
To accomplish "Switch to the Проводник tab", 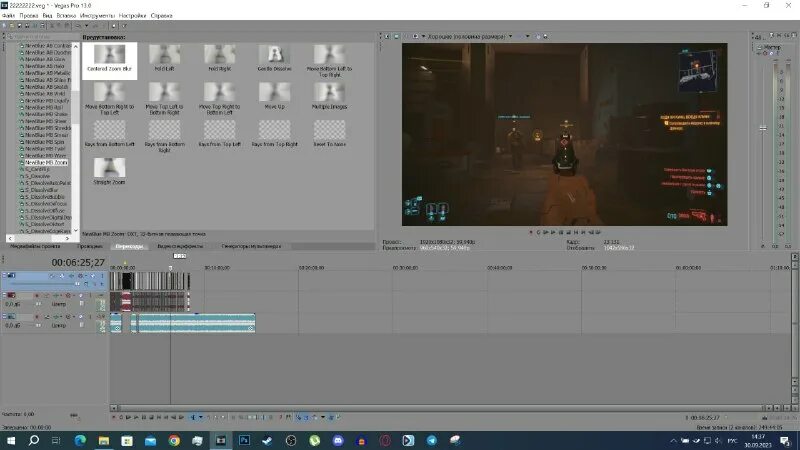I will tap(90, 246).
